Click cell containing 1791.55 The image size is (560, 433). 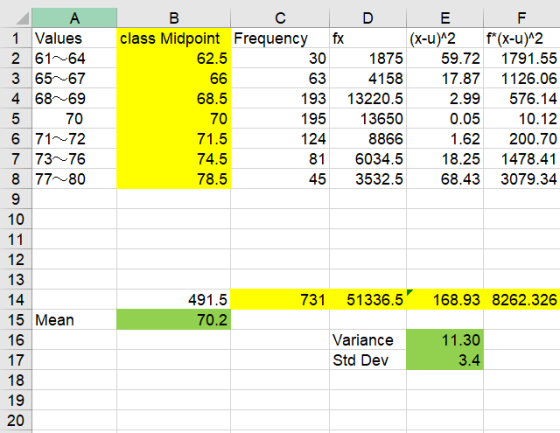522,58
